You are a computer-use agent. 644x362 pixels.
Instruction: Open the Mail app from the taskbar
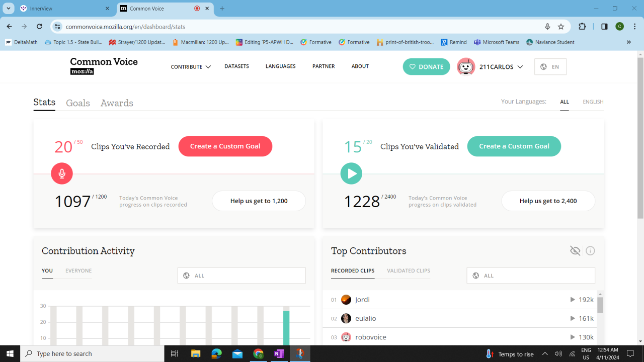click(x=237, y=354)
